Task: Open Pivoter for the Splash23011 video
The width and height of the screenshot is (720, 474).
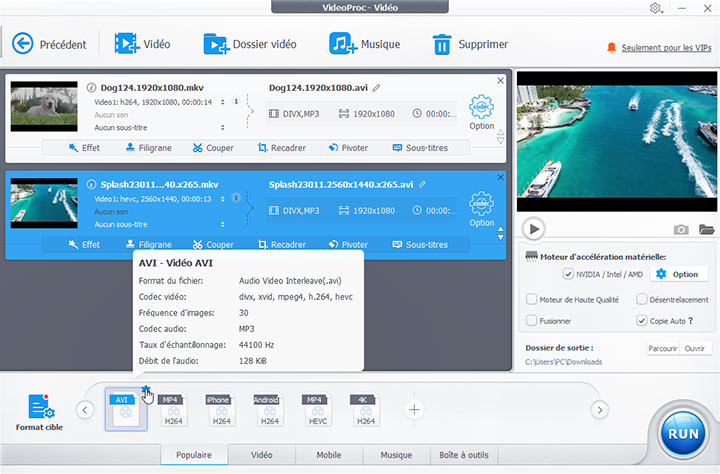Action: click(x=348, y=245)
